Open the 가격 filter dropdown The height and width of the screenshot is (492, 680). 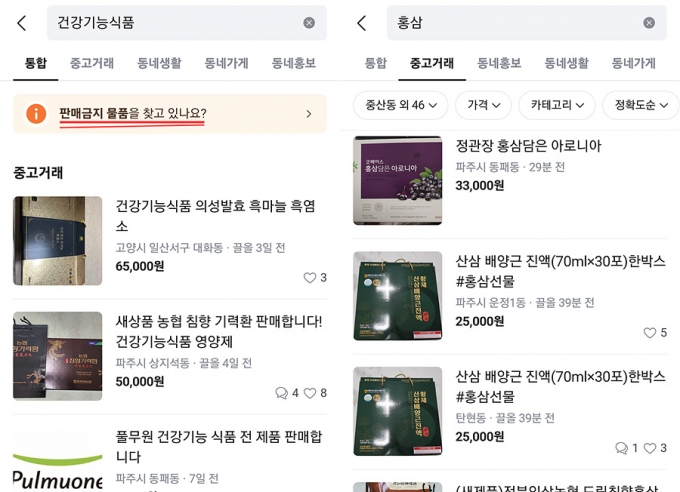click(x=483, y=105)
